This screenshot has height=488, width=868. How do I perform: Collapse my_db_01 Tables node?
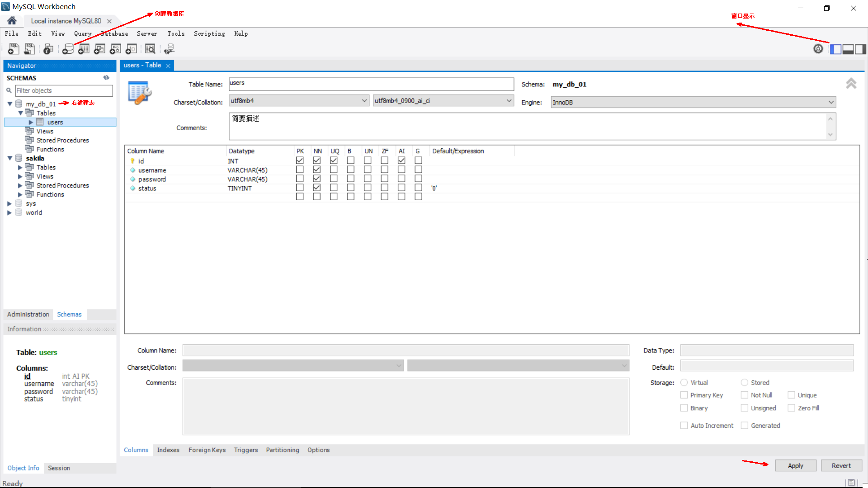(20, 113)
